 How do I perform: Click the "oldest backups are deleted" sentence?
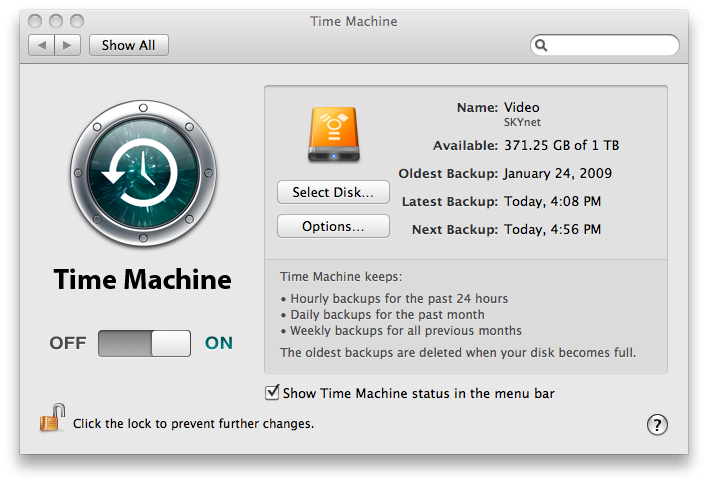(x=458, y=353)
